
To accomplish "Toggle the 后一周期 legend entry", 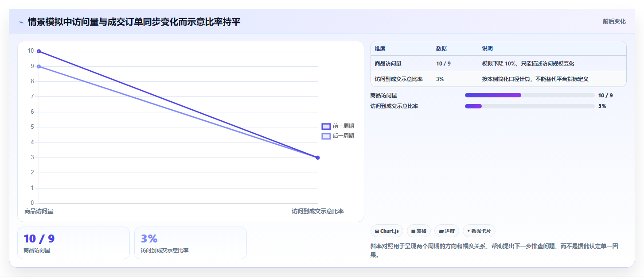I will [338, 136].
